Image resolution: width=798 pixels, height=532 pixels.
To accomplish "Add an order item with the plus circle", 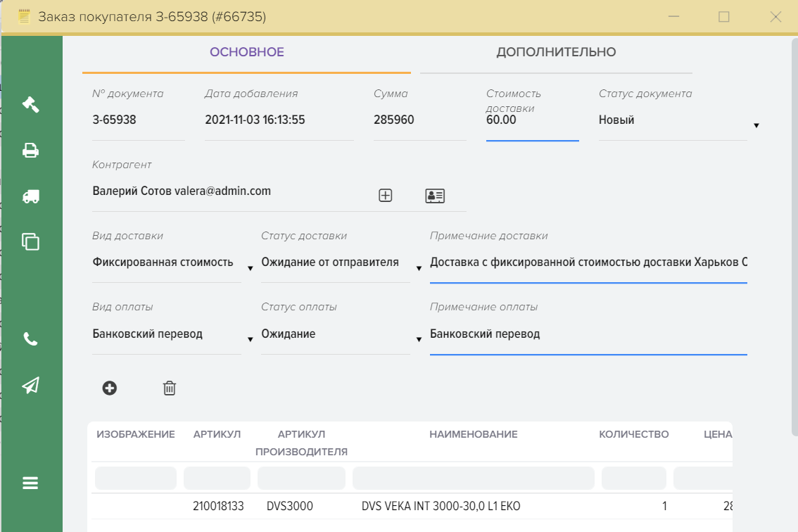I will (110, 388).
